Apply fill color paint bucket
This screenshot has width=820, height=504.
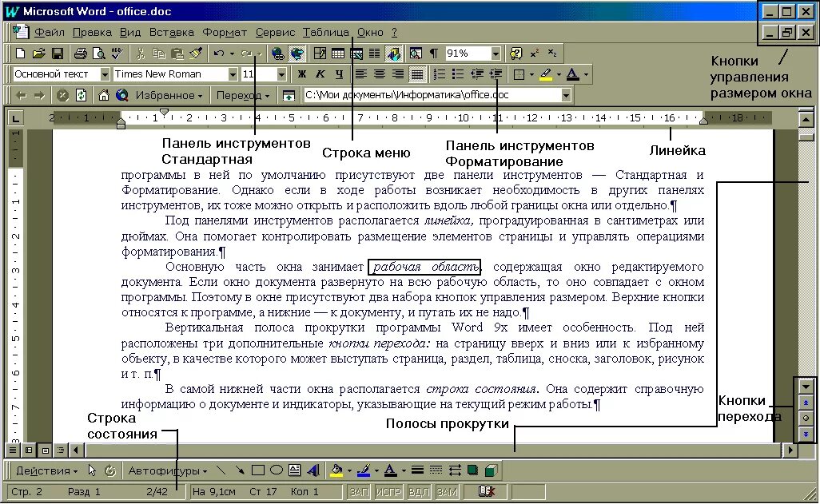[336, 470]
